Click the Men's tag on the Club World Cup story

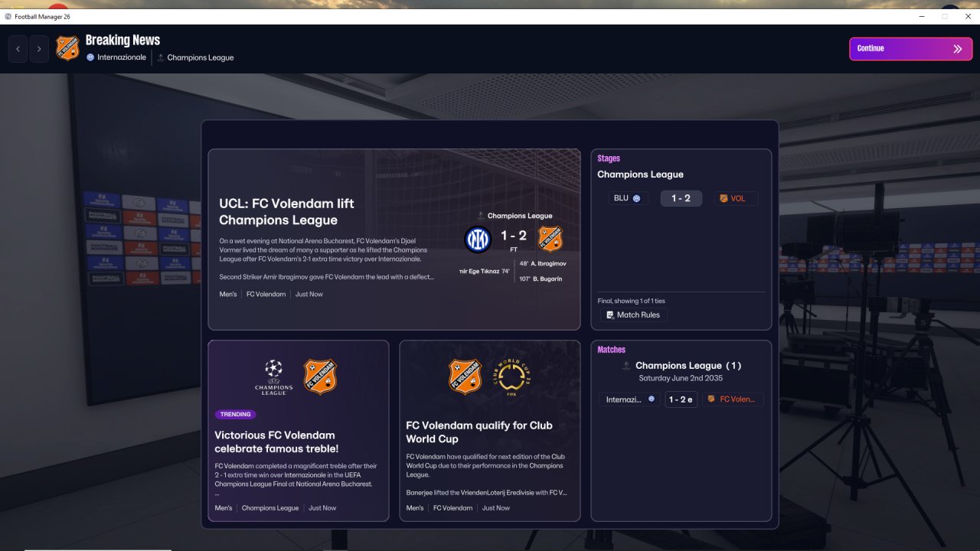[415, 508]
